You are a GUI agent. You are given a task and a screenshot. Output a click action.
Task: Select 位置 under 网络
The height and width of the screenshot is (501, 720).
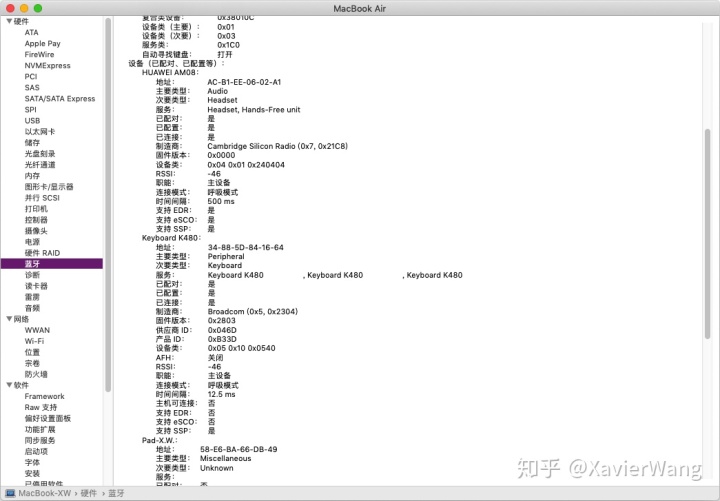click(32, 352)
